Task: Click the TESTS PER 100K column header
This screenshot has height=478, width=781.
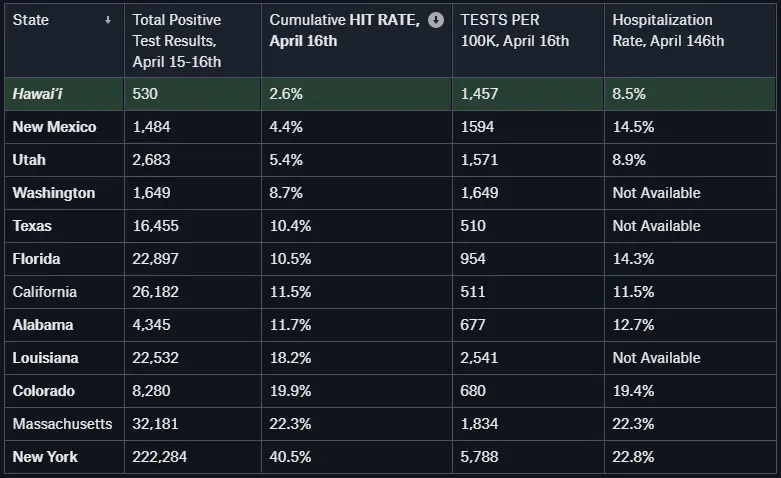Action: point(514,30)
